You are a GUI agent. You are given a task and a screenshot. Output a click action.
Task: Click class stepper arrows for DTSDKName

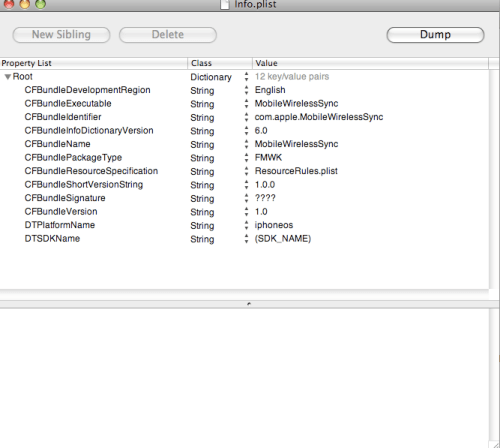pos(246,239)
